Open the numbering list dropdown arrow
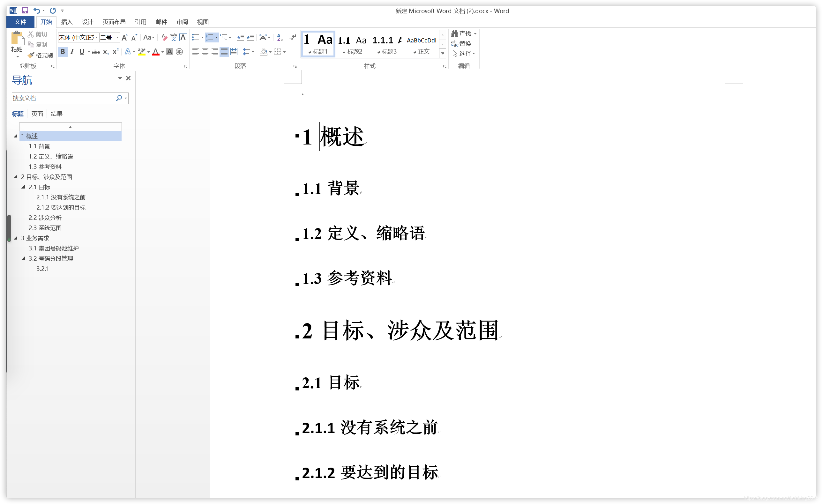Viewport: 822px width, 504px height. (216, 37)
